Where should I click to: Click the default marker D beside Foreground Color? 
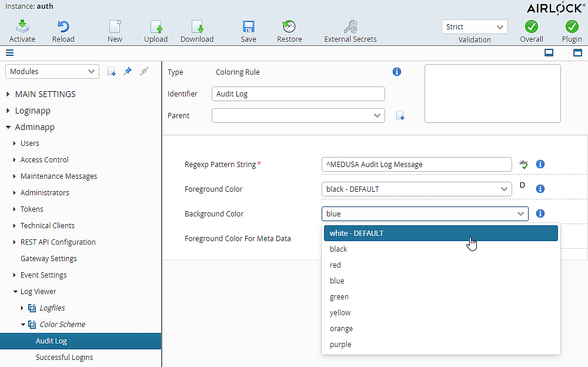coord(522,185)
